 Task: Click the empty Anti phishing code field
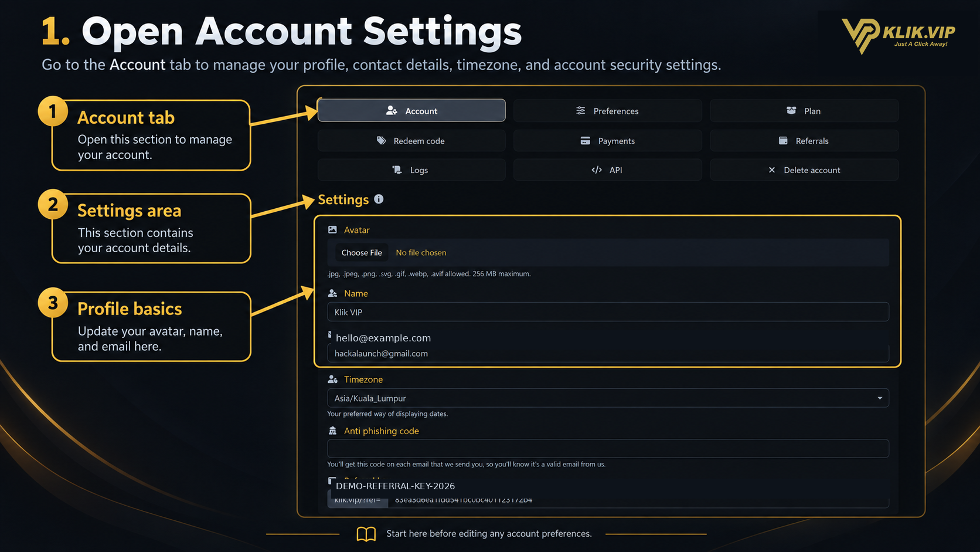[608, 448]
